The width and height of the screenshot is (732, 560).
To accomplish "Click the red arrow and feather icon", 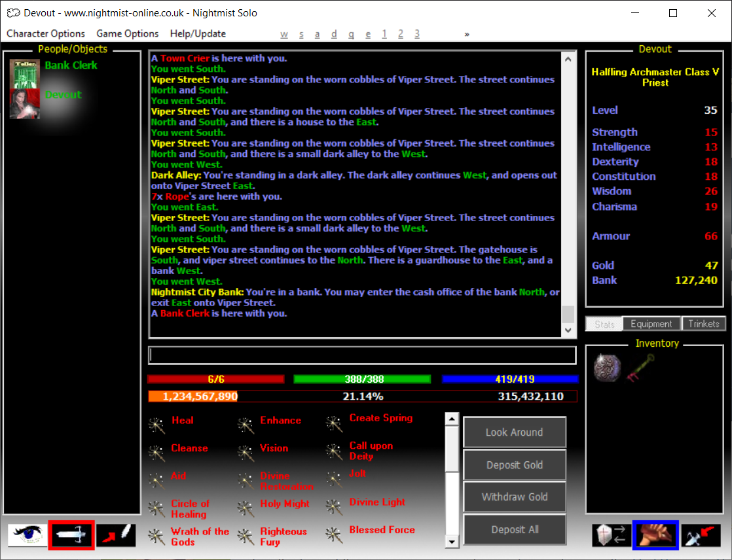I will pos(116,535).
